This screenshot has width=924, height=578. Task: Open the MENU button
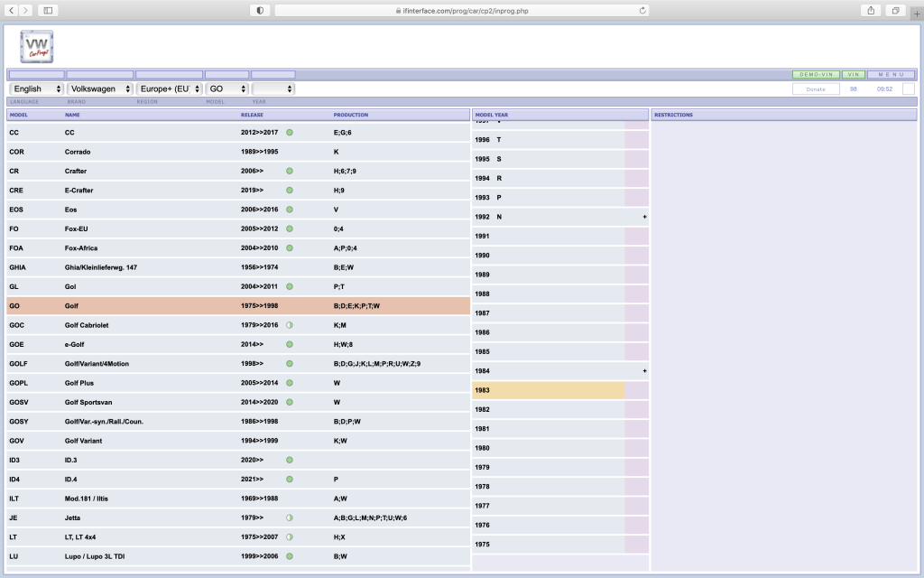pyautogui.click(x=891, y=74)
